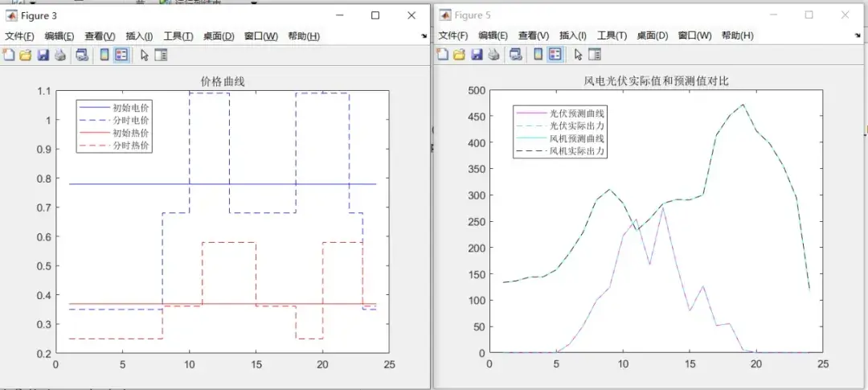Expand the dock arrow in Figure 3 menu bar
Viewport: 868px width, 390px height.
click(x=424, y=36)
